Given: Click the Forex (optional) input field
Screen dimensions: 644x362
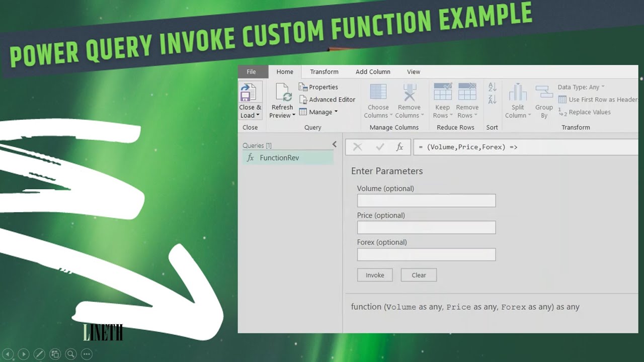Looking at the screenshot, I should point(426,254).
